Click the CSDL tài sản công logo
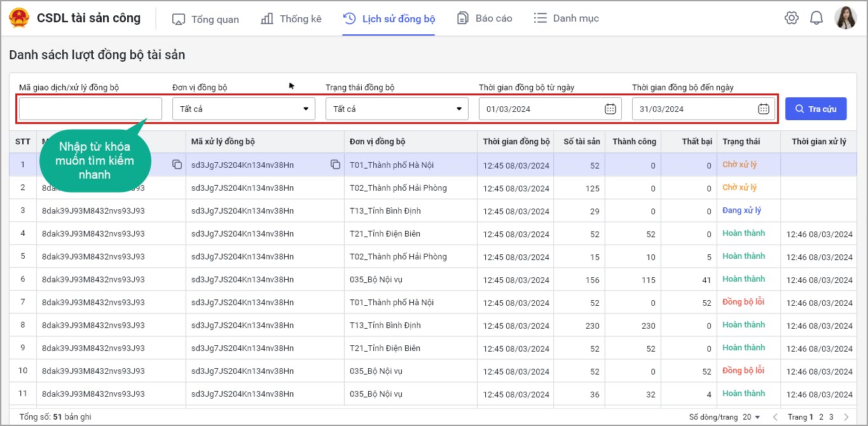The width and height of the screenshot is (868, 426). [x=20, y=18]
